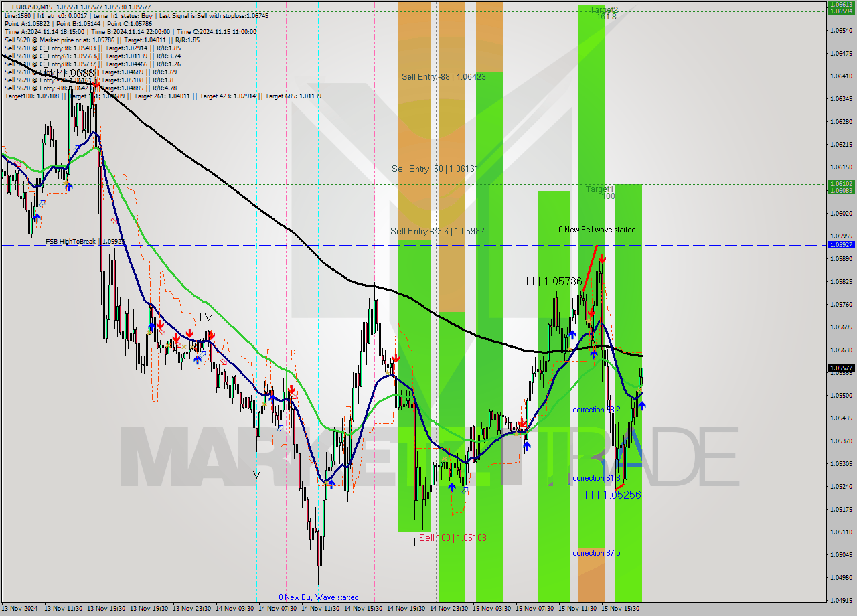Click the 'Sell Entry -23.6 | 1.05982' label

point(437,232)
